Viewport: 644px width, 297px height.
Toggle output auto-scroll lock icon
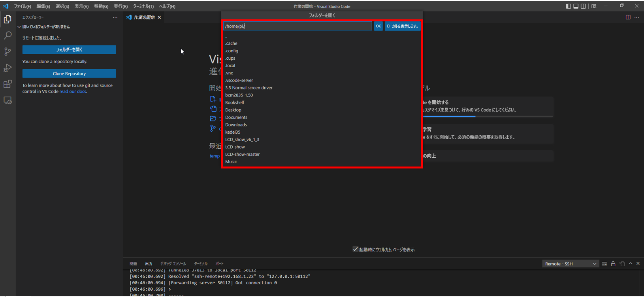[x=613, y=264]
